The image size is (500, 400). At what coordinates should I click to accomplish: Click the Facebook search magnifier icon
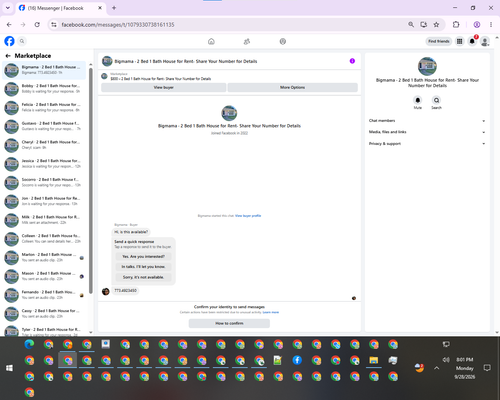[x=22, y=41]
